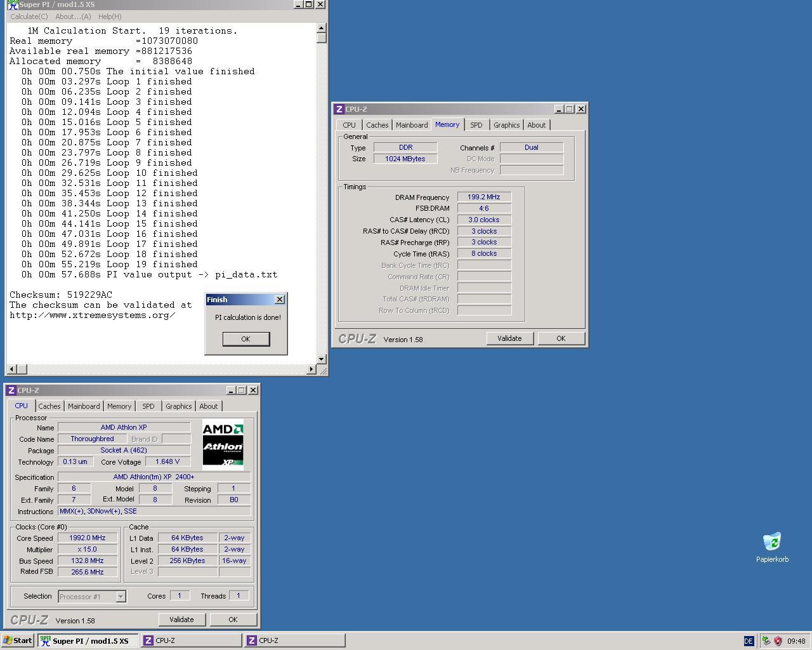Select CPU tab in Memory CPU-Z window
Image resolution: width=812 pixels, height=650 pixels.
[x=350, y=125]
